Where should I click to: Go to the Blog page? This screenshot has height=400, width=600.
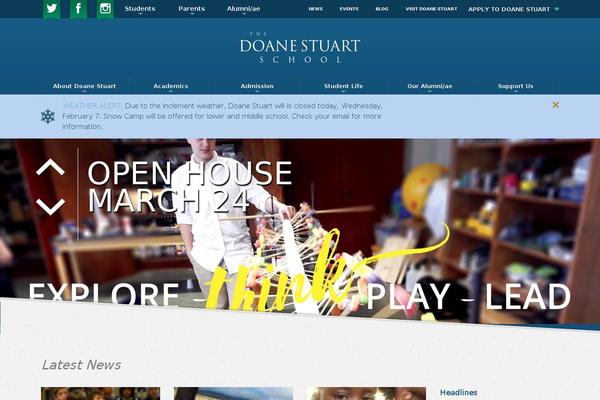pos(382,9)
